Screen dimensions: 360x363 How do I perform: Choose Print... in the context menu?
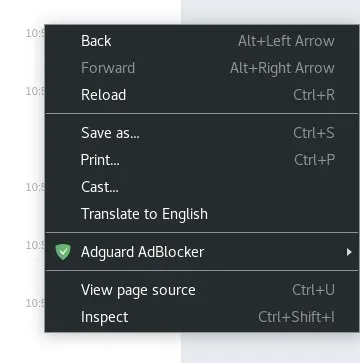(x=202, y=160)
